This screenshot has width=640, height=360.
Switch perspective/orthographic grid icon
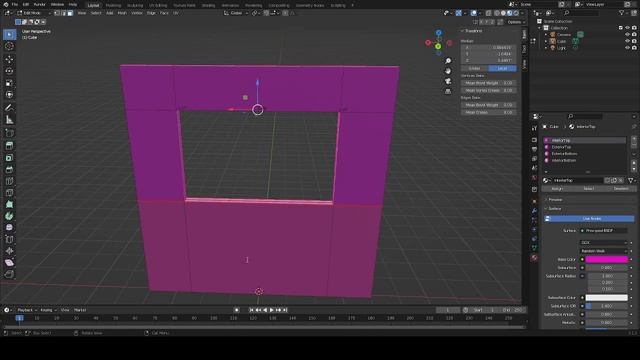[x=448, y=91]
